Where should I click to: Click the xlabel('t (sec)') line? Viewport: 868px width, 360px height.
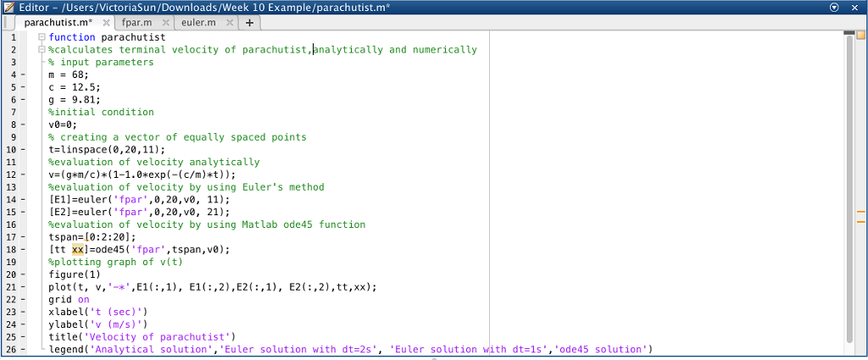pyautogui.click(x=98, y=312)
